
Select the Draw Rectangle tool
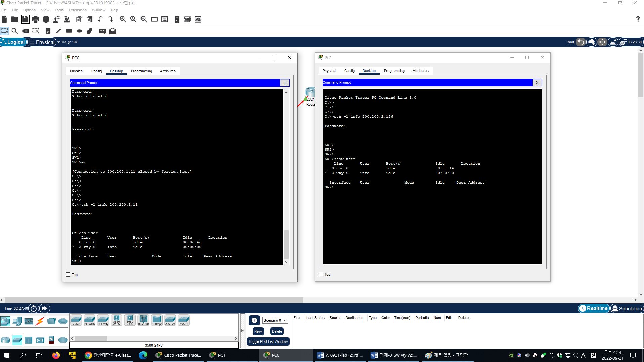[x=69, y=31]
